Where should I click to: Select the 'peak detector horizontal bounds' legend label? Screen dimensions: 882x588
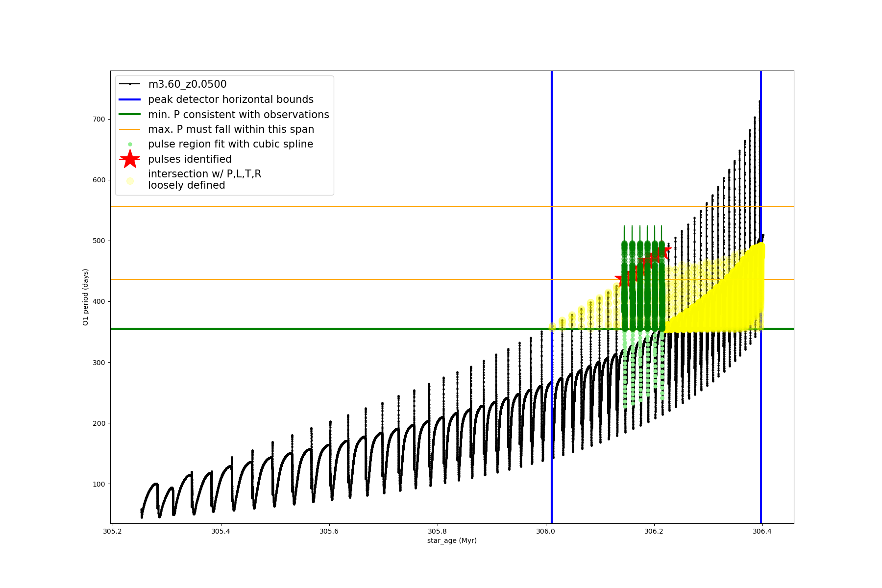tap(231, 99)
